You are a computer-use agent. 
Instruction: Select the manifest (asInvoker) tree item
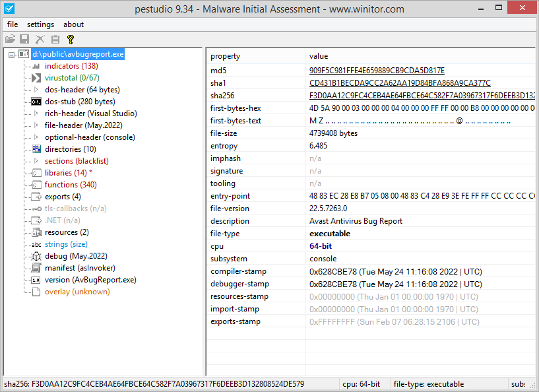point(80,268)
